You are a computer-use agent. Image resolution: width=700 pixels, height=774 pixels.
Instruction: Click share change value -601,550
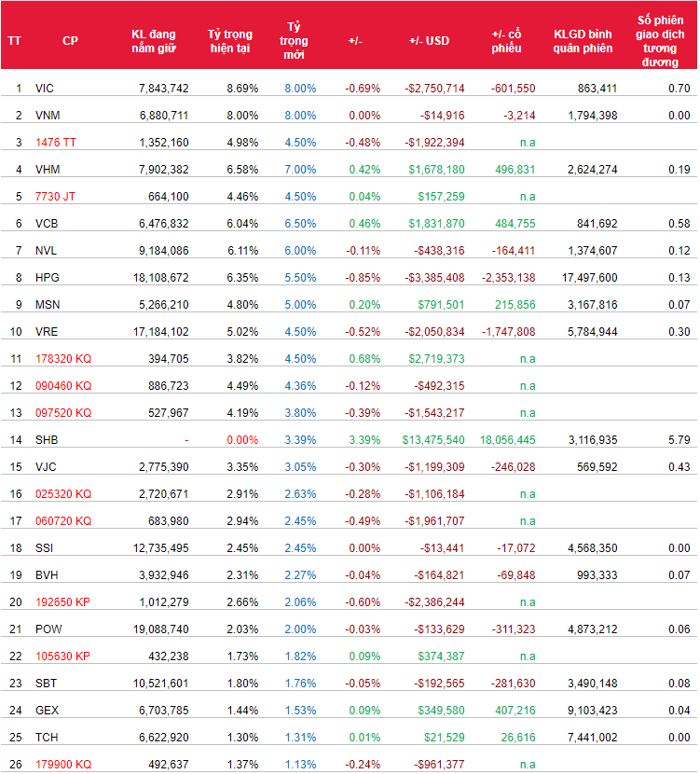[x=513, y=89]
